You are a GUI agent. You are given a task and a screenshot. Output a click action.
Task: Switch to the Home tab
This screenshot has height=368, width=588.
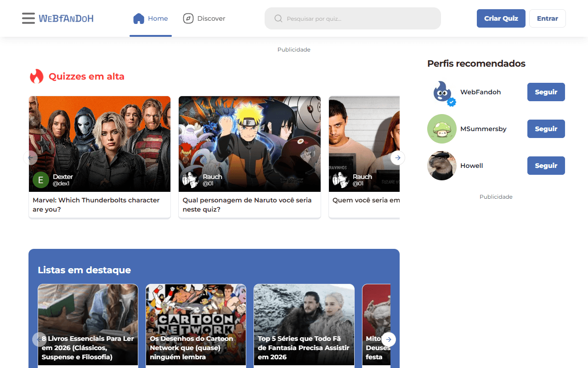pos(151,18)
